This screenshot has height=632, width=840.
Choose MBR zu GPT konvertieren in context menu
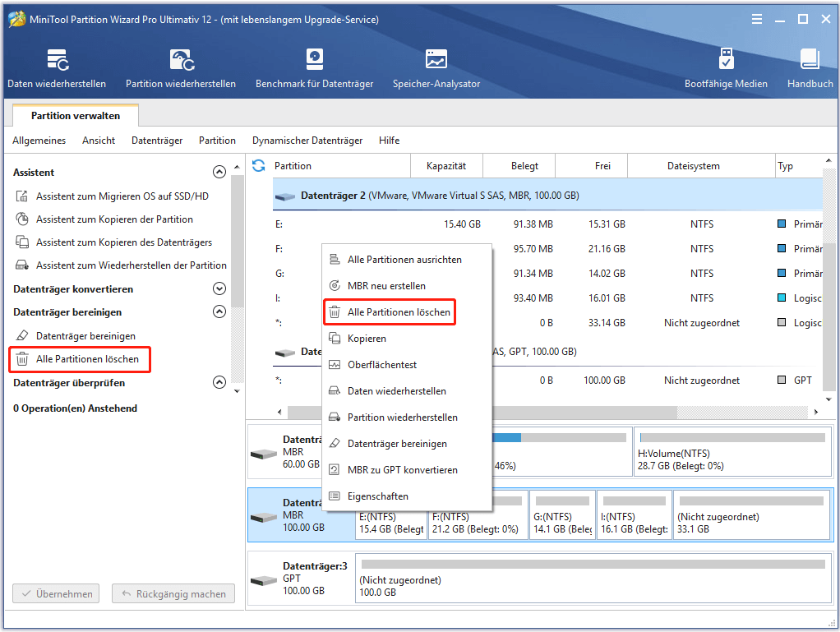coord(407,469)
